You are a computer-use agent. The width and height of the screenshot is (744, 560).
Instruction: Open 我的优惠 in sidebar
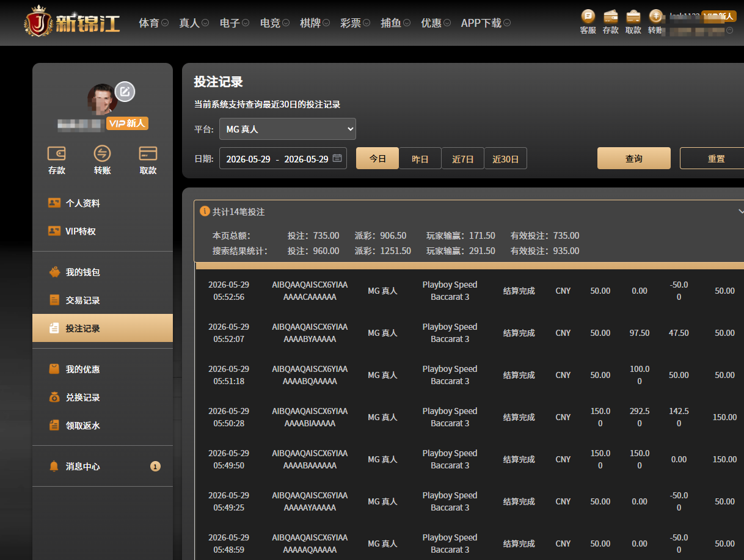(x=103, y=369)
